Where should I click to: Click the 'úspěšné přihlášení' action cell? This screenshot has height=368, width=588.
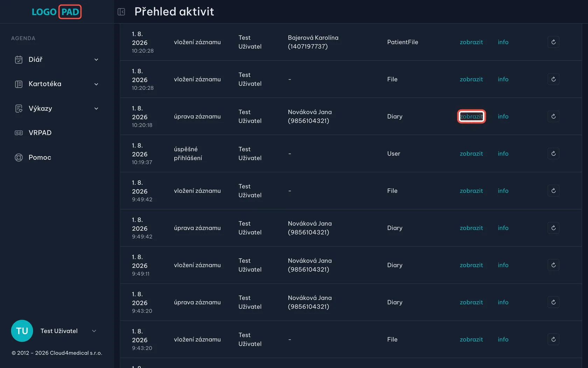click(x=188, y=154)
